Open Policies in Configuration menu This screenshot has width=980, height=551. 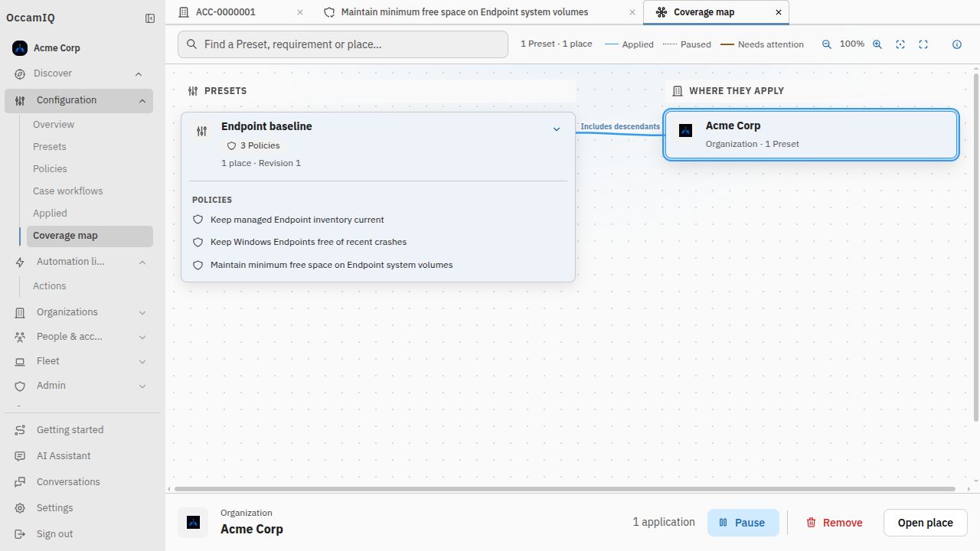click(x=50, y=169)
